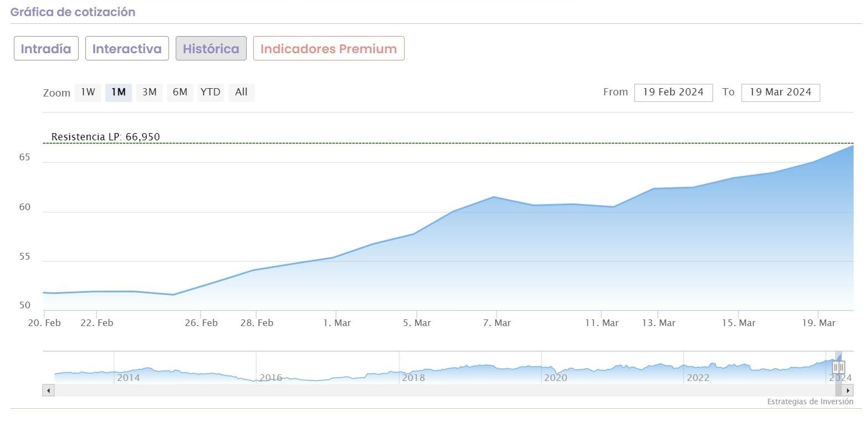Show All data range
Screen dimensions: 868x427
(241, 92)
